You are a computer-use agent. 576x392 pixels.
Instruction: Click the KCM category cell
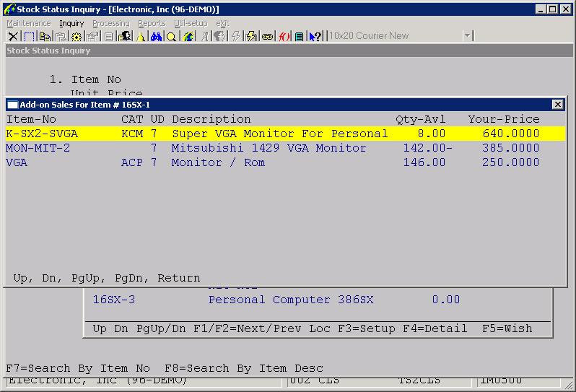point(132,134)
